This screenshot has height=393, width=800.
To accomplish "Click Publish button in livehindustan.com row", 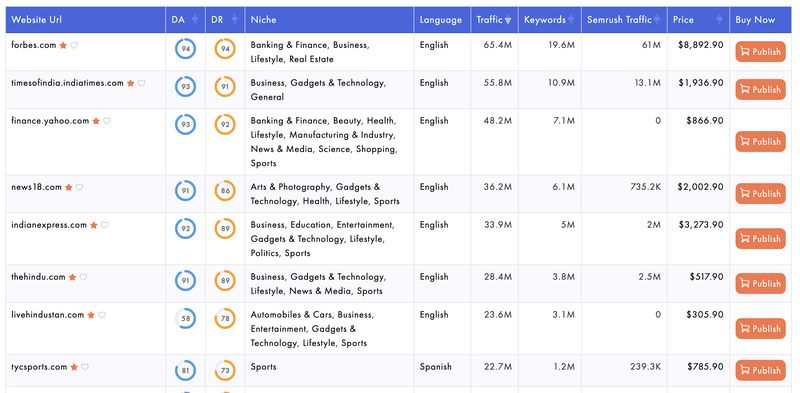I will pos(760,328).
